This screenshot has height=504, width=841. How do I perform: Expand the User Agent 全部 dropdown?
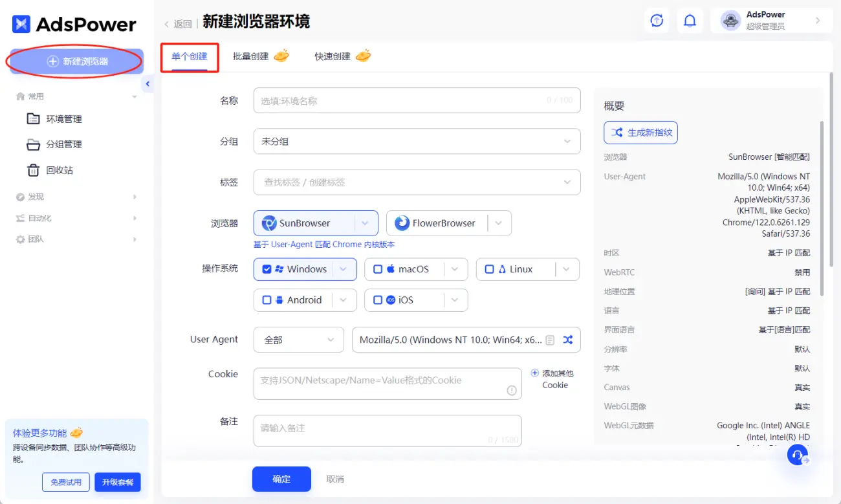[x=298, y=340]
